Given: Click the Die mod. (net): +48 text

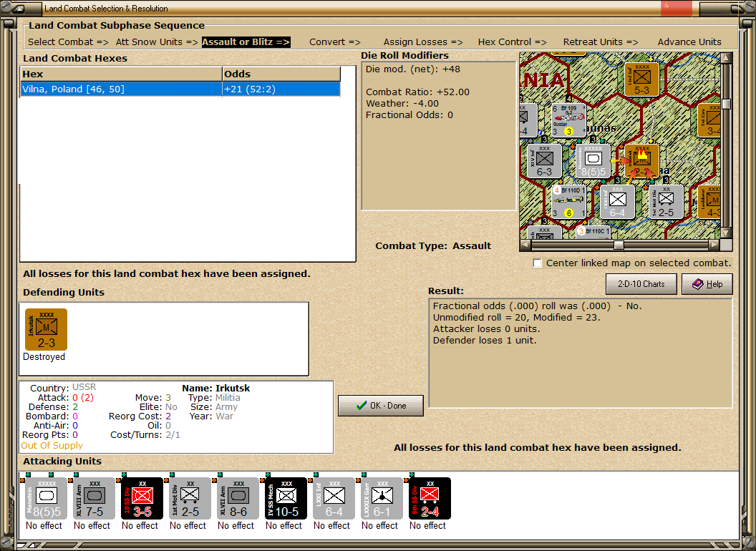Looking at the screenshot, I should (412, 69).
